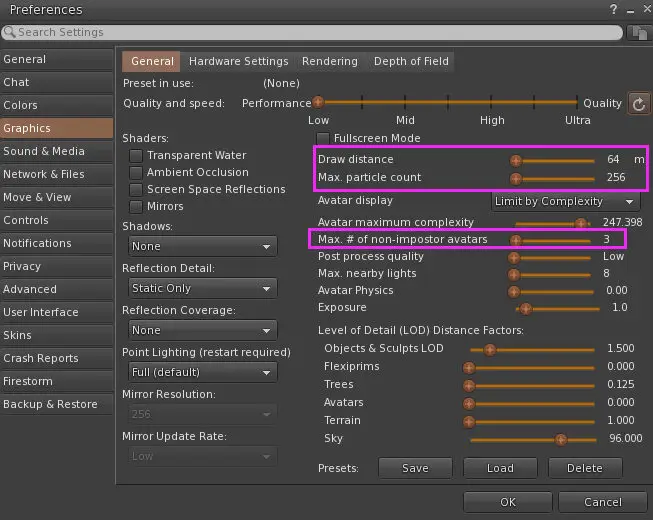
Task: Click the help question mark icon
Action: point(613,10)
